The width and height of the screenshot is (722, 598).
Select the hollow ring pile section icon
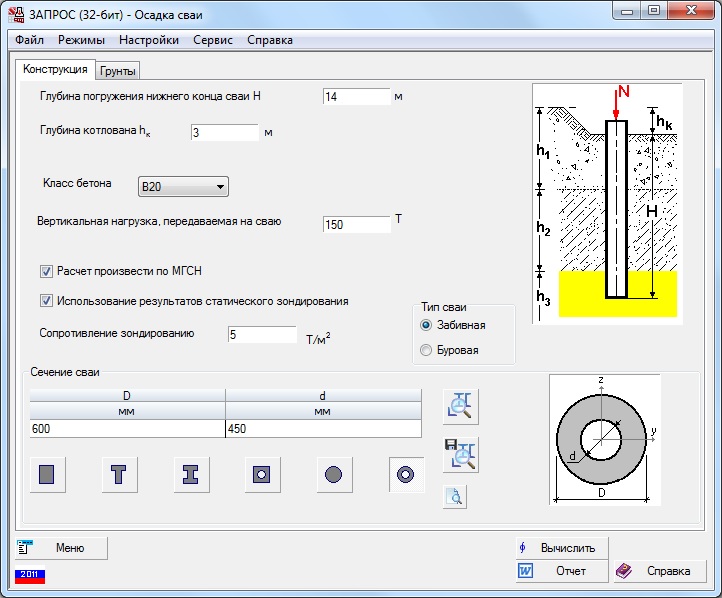[x=406, y=474]
